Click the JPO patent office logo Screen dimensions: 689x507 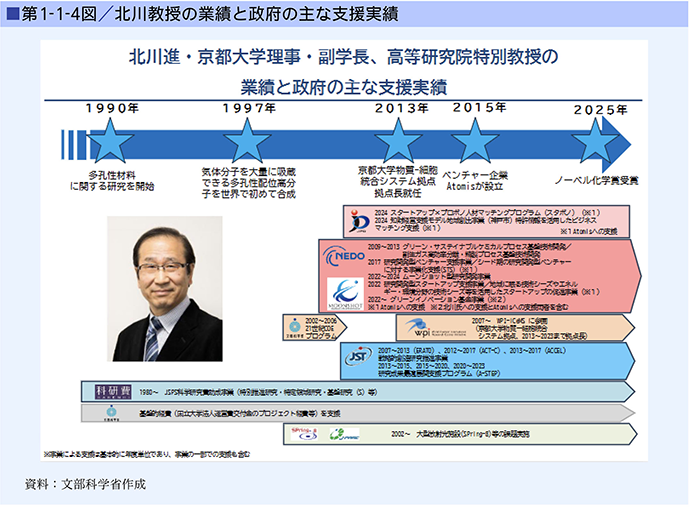pyautogui.click(x=359, y=221)
